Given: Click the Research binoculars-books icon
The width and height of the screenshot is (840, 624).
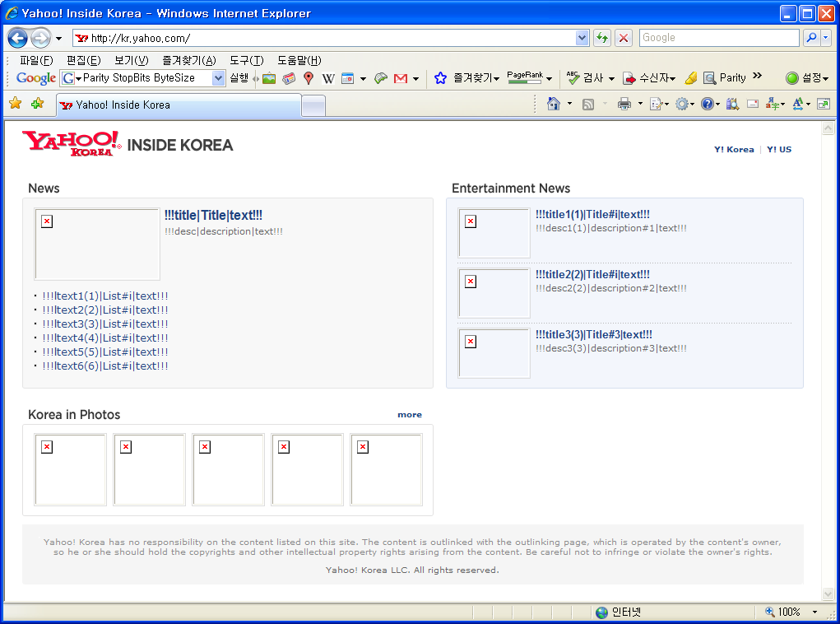Looking at the screenshot, I should [x=732, y=104].
